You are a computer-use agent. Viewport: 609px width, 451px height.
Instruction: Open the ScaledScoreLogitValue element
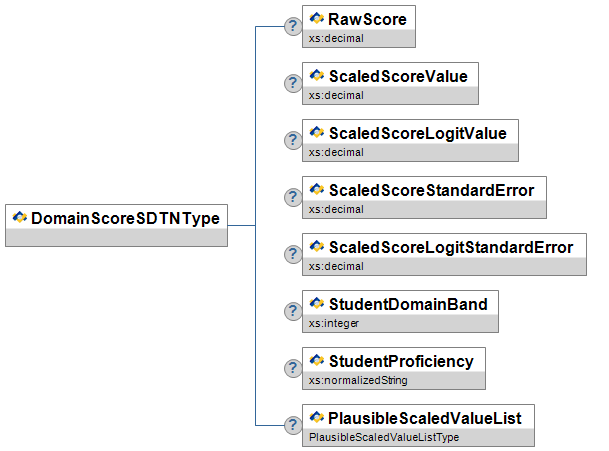(x=410, y=133)
